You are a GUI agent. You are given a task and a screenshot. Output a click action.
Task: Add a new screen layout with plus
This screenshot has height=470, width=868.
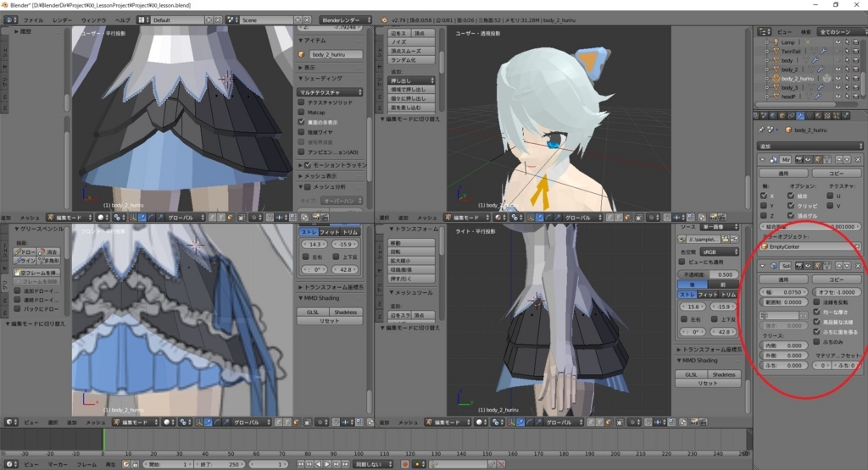click(209, 20)
